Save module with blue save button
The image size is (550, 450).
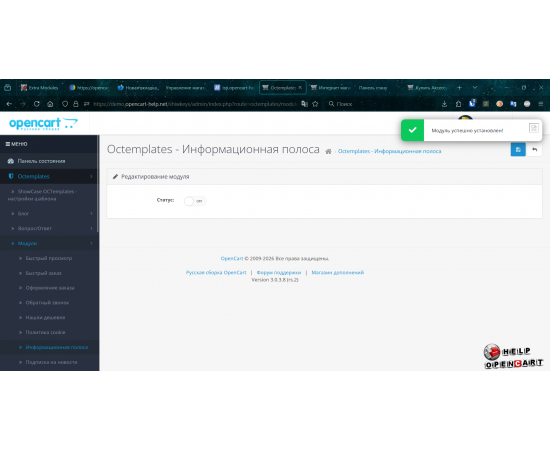point(518,150)
